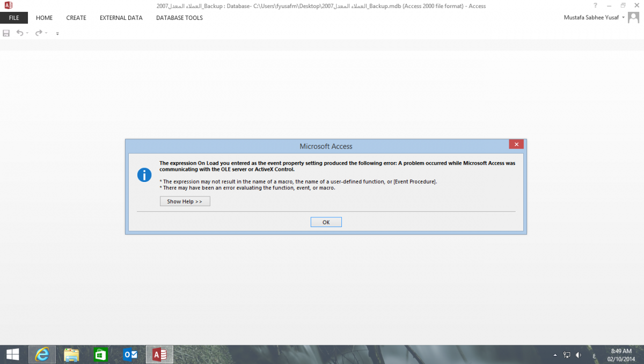Click the Show Help >> button
The width and height of the screenshot is (644, 364).
click(185, 201)
